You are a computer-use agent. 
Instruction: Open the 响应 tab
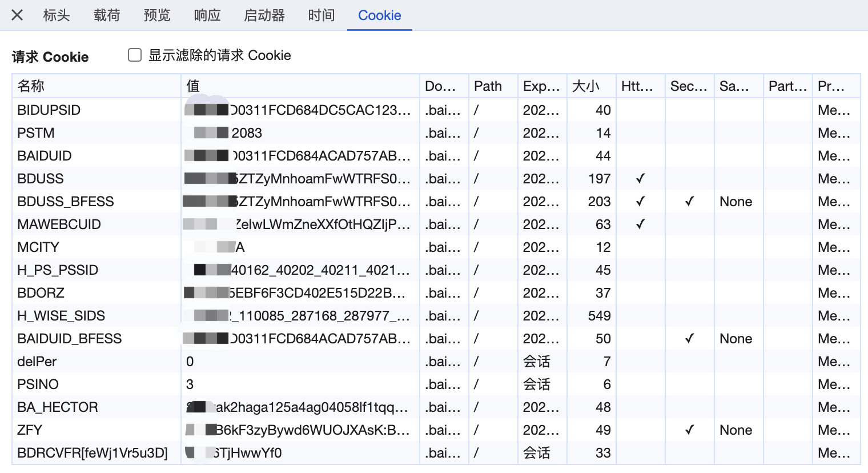[x=207, y=15]
